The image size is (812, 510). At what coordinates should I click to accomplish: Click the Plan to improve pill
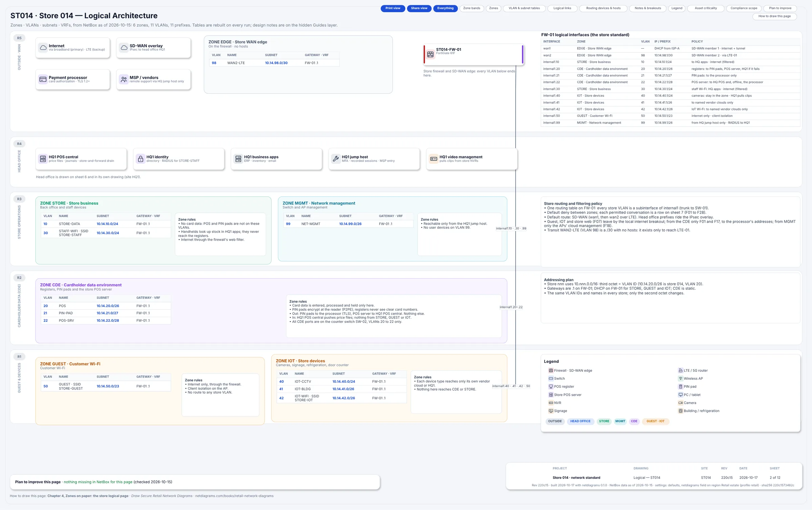[x=780, y=8]
